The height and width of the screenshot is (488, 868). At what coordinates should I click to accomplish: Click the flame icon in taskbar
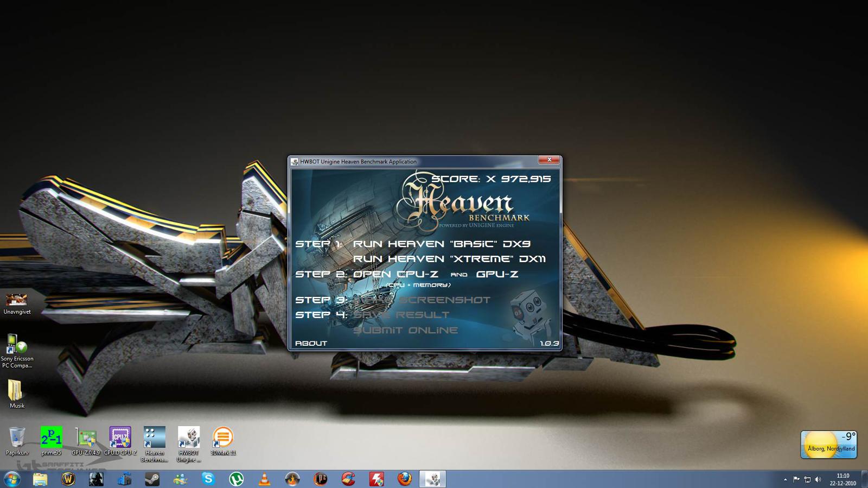(292, 479)
